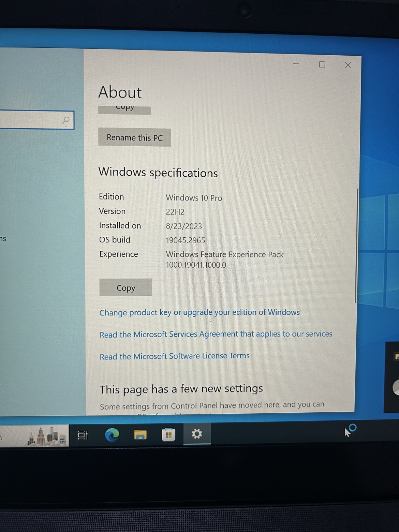Image resolution: width=399 pixels, height=532 pixels.
Task: Click the Settings gear taskbar icon
Action: 197,434
